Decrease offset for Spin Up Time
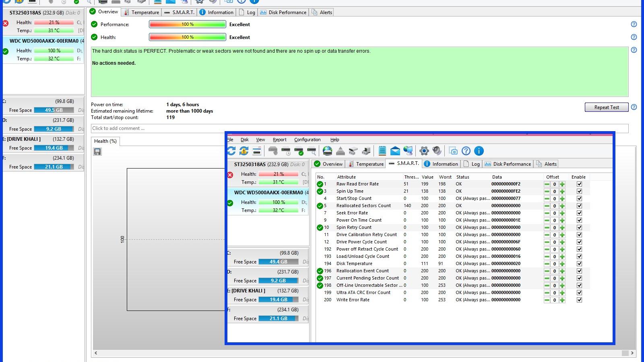This screenshot has width=644, height=362. click(547, 191)
